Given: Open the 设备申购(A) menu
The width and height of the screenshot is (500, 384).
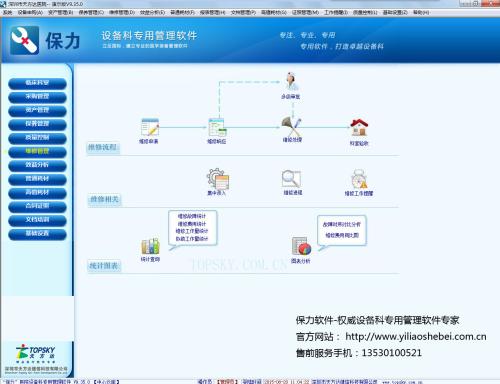Looking at the screenshot, I should (x=30, y=12).
